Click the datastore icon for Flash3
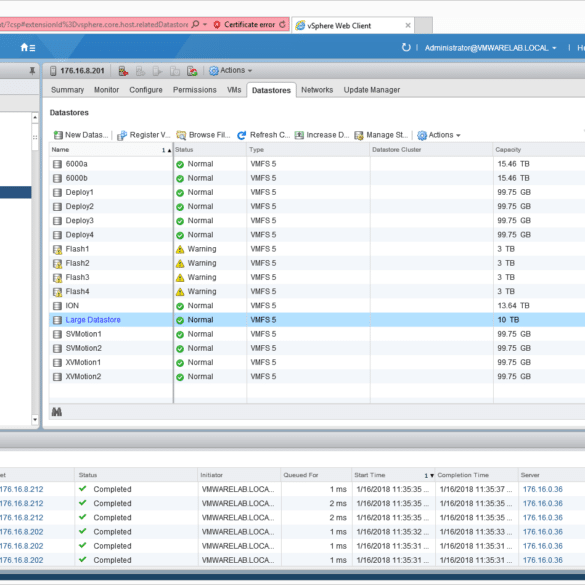 click(x=57, y=278)
